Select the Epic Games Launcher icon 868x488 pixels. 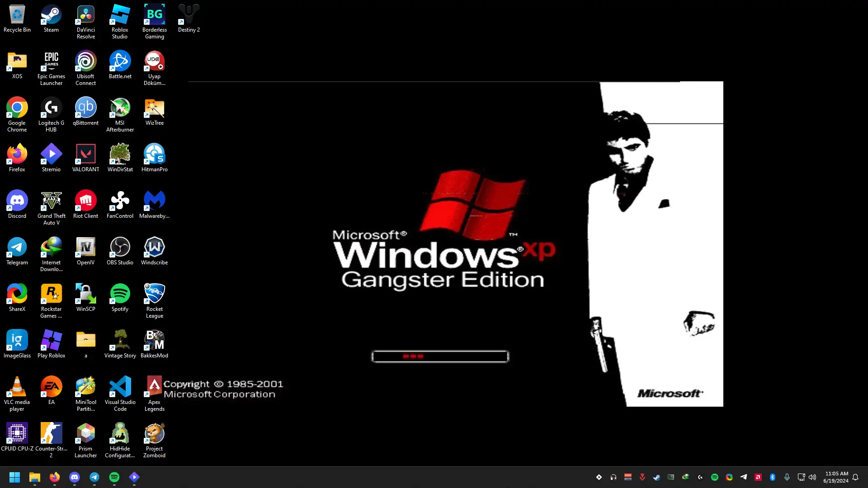pos(51,69)
